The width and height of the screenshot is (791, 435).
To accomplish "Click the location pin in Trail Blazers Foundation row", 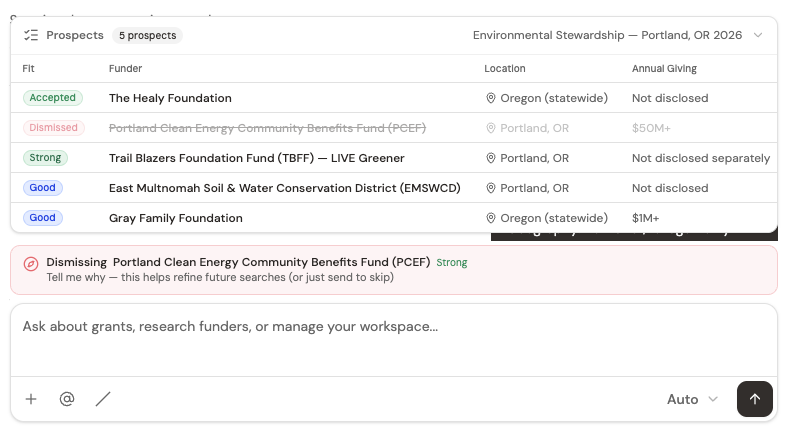I will (490, 158).
